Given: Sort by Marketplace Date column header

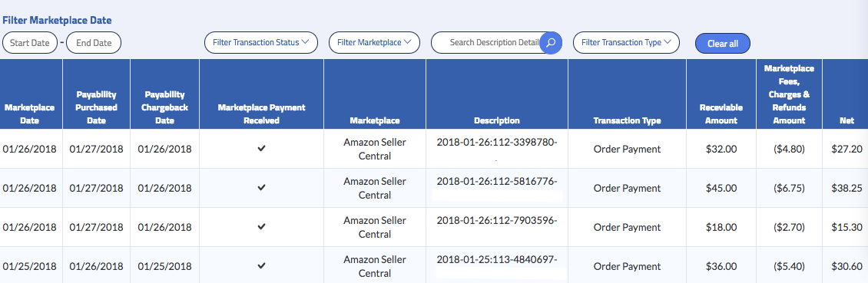Looking at the screenshot, I should 29,114.
